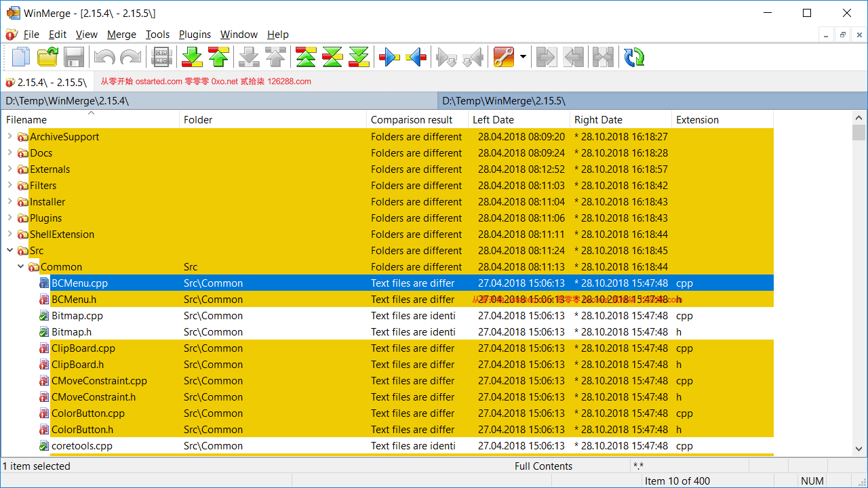Jump to Previous Difference green up arrow
Screen dimensions: 868x488
218,57
